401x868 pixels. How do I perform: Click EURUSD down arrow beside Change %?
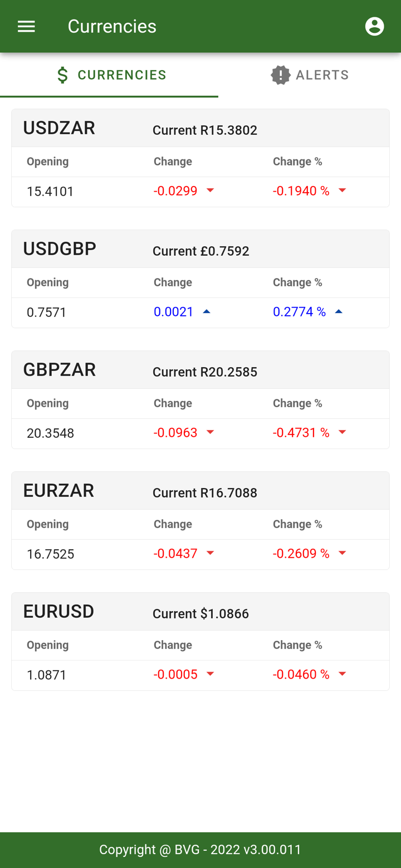pyautogui.click(x=343, y=674)
